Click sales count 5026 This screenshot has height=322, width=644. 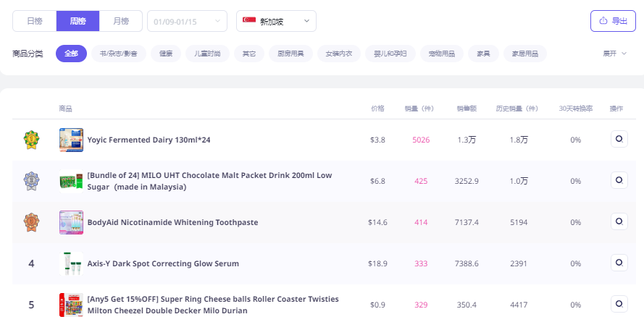[x=421, y=140]
